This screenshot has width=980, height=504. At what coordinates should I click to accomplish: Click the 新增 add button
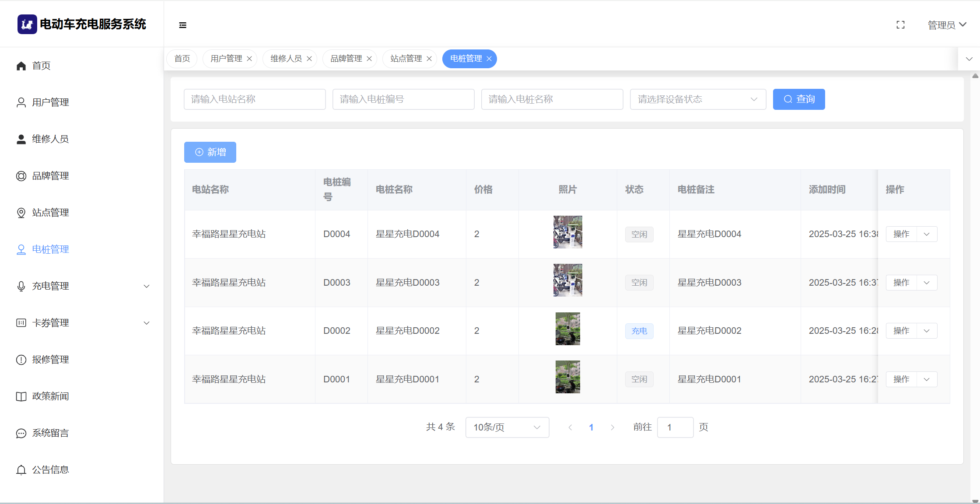point(210,152)
